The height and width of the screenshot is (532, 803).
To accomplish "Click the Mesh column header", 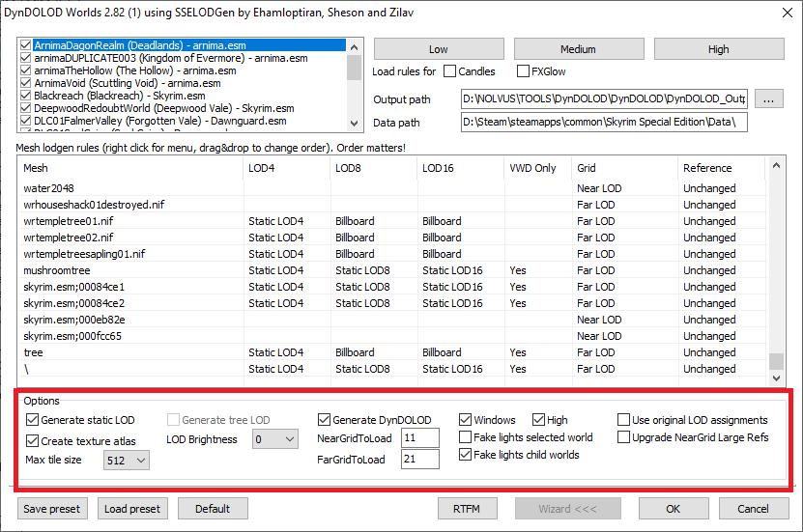I will 130,168.
